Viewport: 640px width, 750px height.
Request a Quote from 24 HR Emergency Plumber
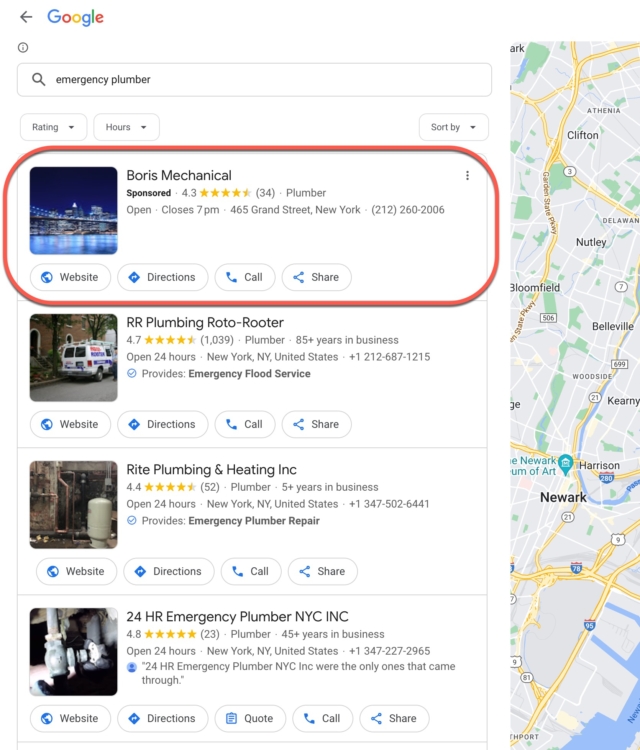[251, 718]
